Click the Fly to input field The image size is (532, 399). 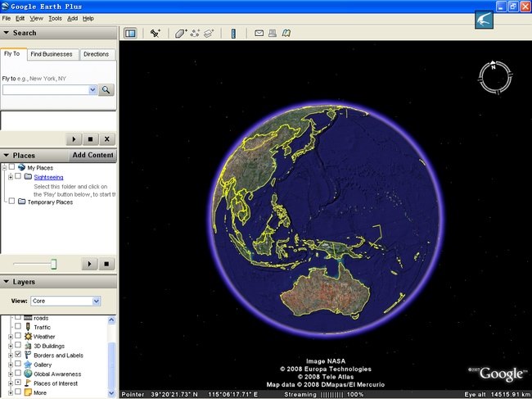(46, 89)
